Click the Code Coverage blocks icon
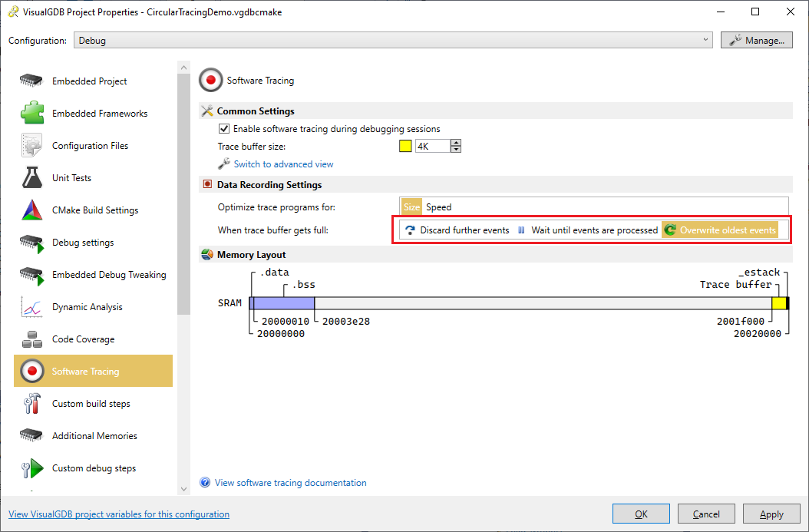 tap(31, 339)
